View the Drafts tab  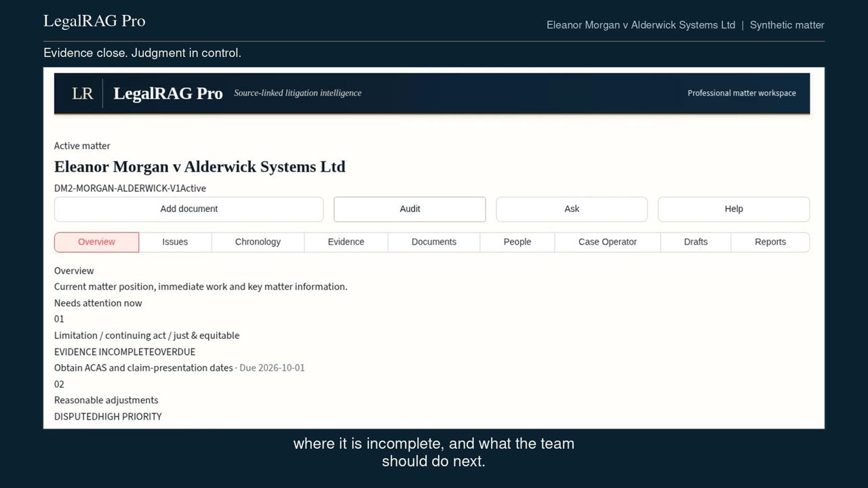tap(696, 242)
